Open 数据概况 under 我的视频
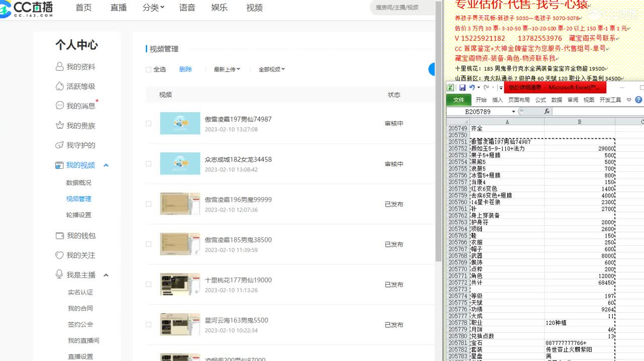The height and width of the screenshot is (361, 644). click(x=78, y=183)
